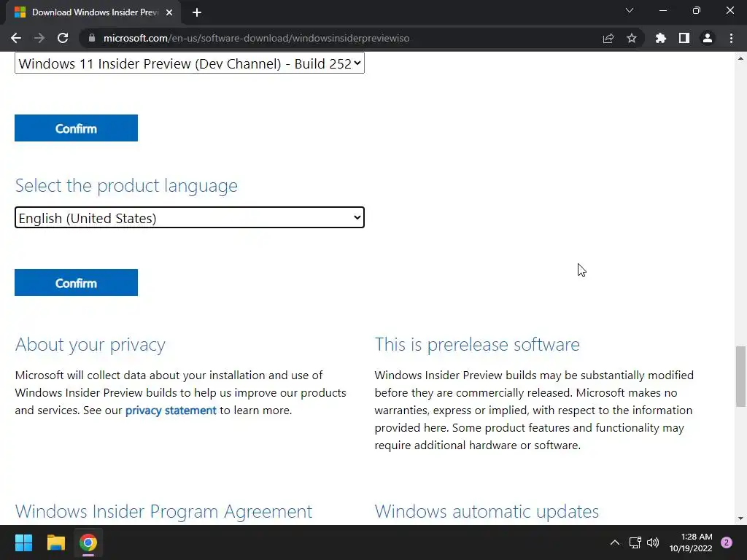
Task: Show hidden system tray icons
Action: pyautogui.click(x=615, y=542)
